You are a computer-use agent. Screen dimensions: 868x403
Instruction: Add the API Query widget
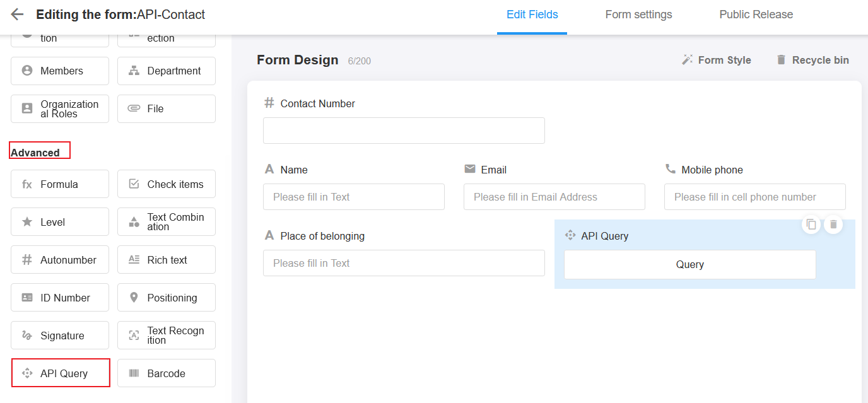pyautogui.click(x=61, y=373)
